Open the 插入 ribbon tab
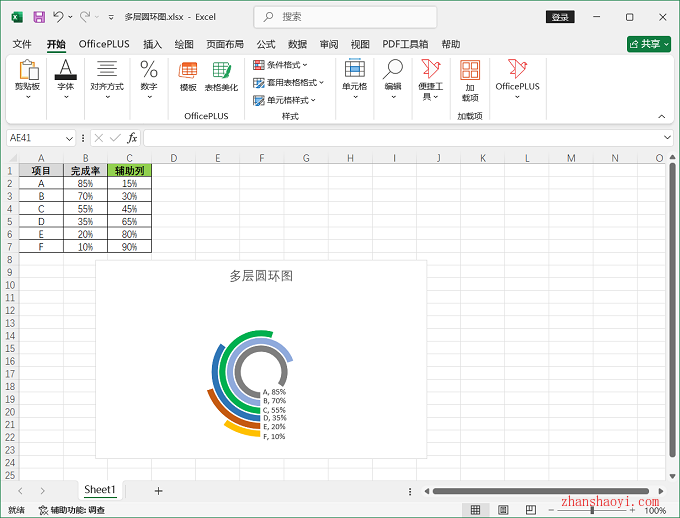This screenshot has height=518, width=680. (152, 44)
